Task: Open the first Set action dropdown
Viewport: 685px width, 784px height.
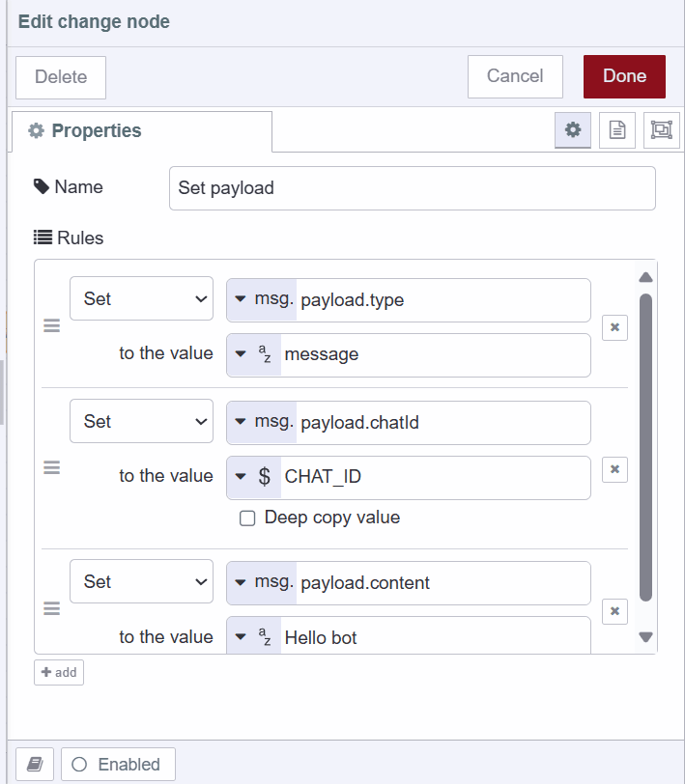Action: (141, 298)
